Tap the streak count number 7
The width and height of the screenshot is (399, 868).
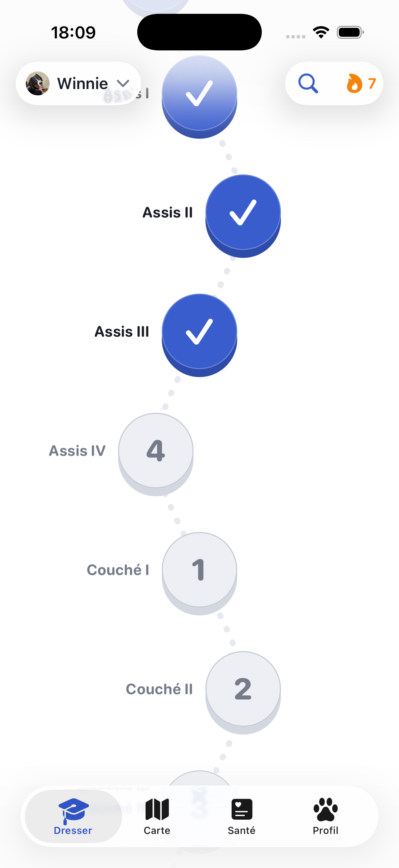pos(372,83)
